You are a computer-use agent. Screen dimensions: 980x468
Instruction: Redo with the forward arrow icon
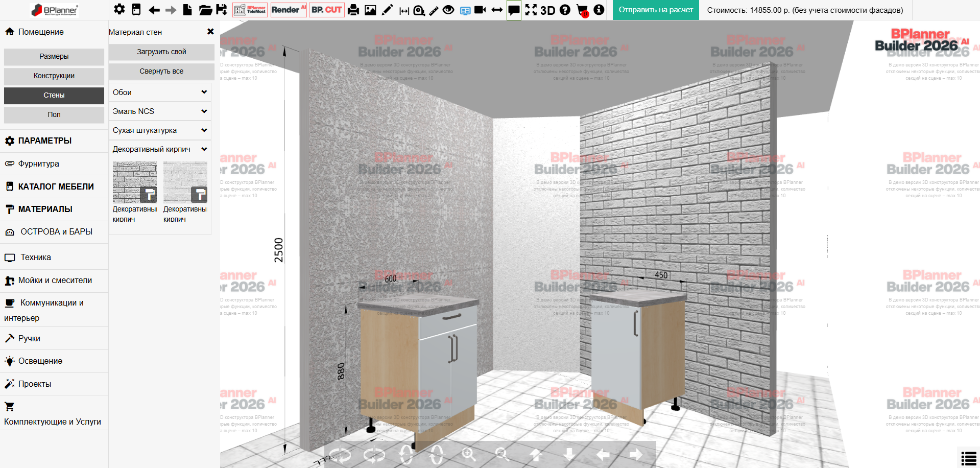point(171,10)
